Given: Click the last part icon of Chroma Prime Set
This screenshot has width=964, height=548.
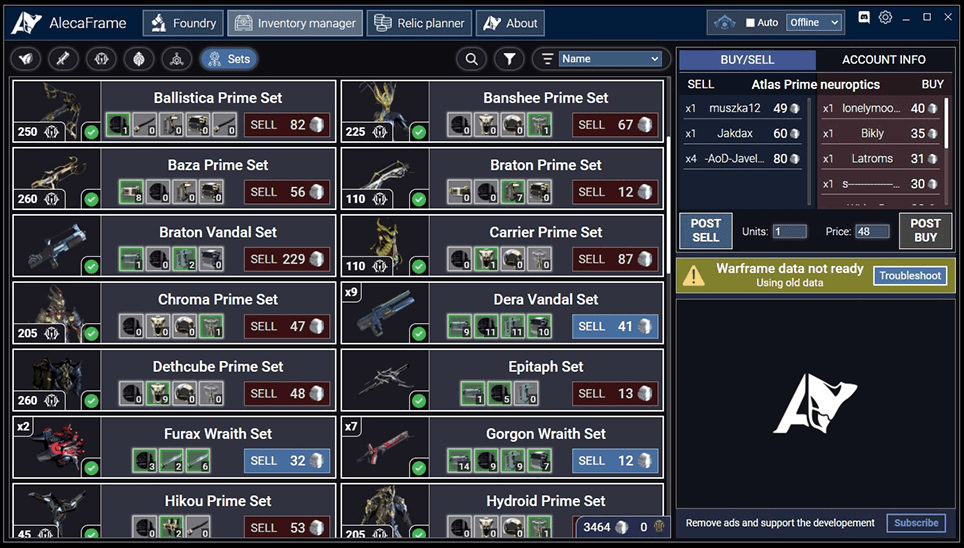Looking at the screenshot, I should coord(211,326).
